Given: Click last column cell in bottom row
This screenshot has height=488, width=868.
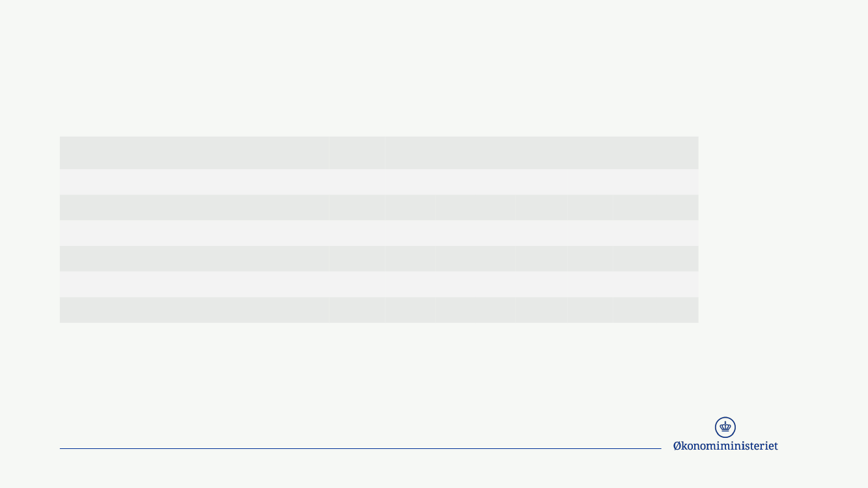Looking at the screenshot, I should pos(655,310).
